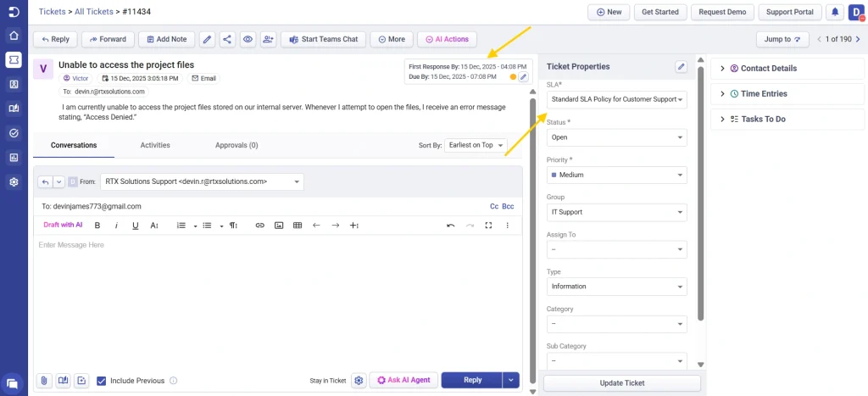The height and width of the screenshot is (396, 868).
Task: Click the reply settings gear icon
Action: click(359, 381)
